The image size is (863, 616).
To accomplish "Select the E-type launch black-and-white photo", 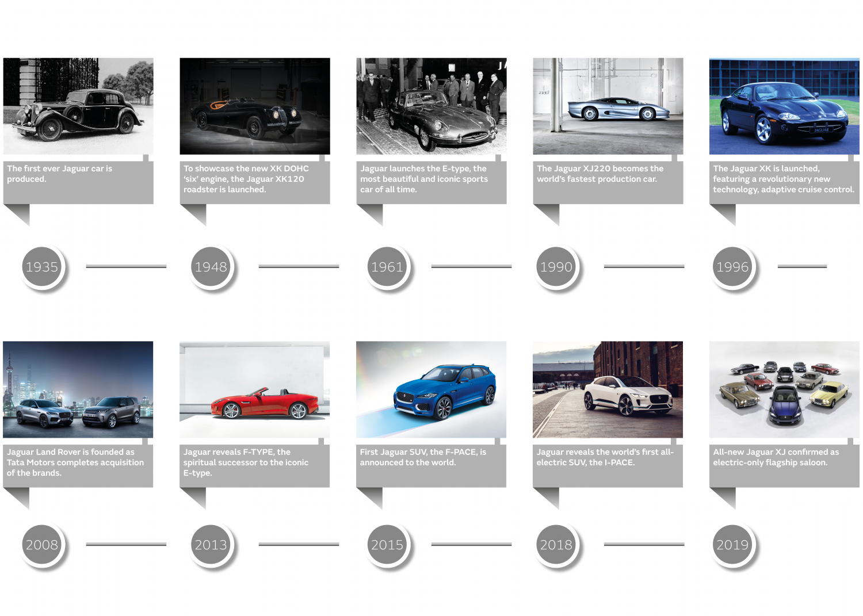I will click(431, 106).
